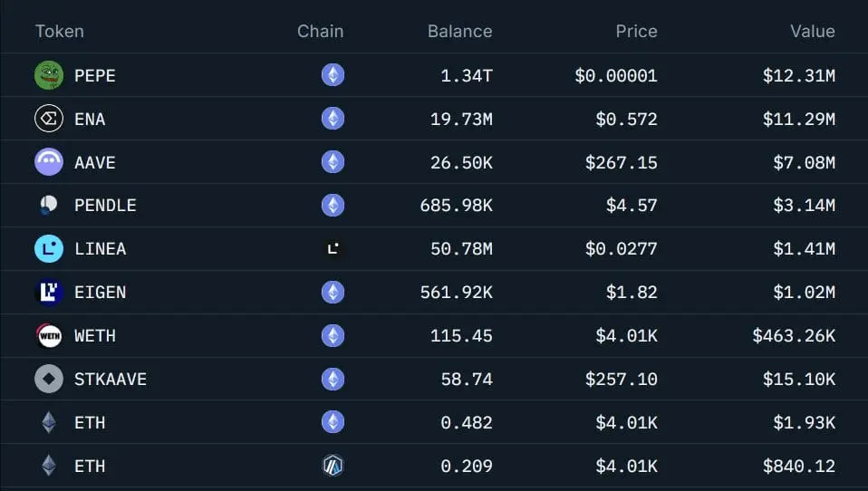Select the AAVE ghost token icon

pos(49,161)
